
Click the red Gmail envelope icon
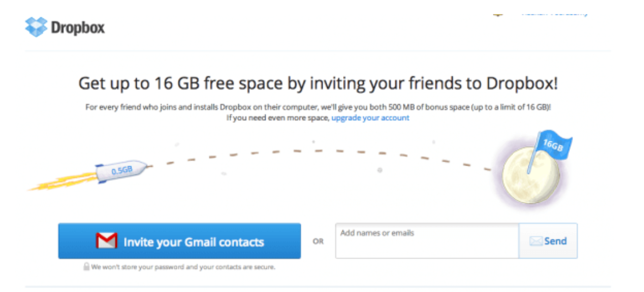tap(107, 241)
